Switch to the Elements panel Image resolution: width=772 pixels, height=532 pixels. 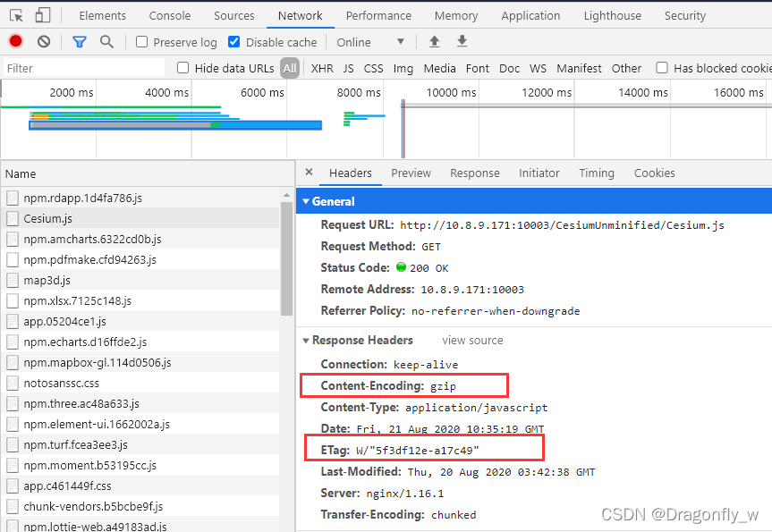(102, 16)
